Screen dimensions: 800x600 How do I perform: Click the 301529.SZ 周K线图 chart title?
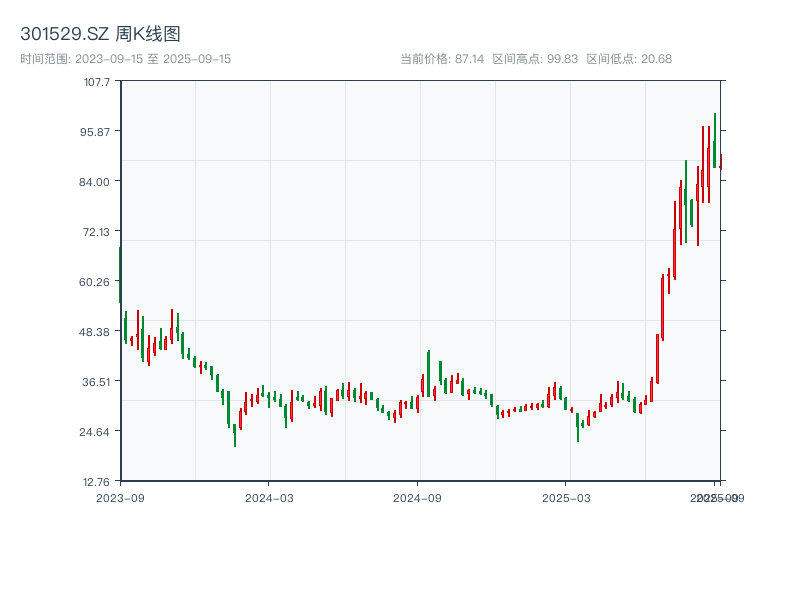click(x=100, y=35)
